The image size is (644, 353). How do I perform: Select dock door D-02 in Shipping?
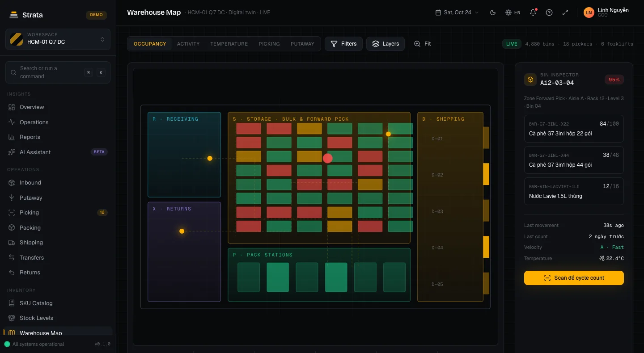click(x=486, y=174)
